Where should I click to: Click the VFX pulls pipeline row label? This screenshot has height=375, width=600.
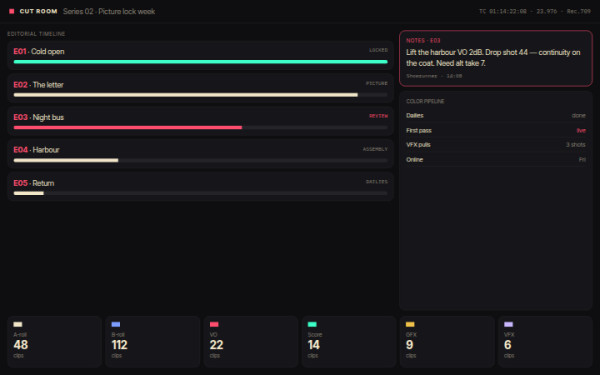(x=418, y=145)
